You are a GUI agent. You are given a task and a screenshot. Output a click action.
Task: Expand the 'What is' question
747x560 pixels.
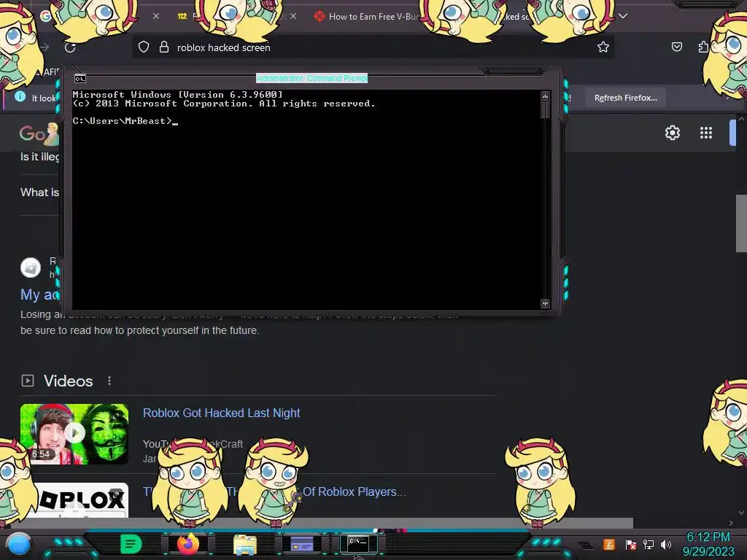[x=39, y=192]
